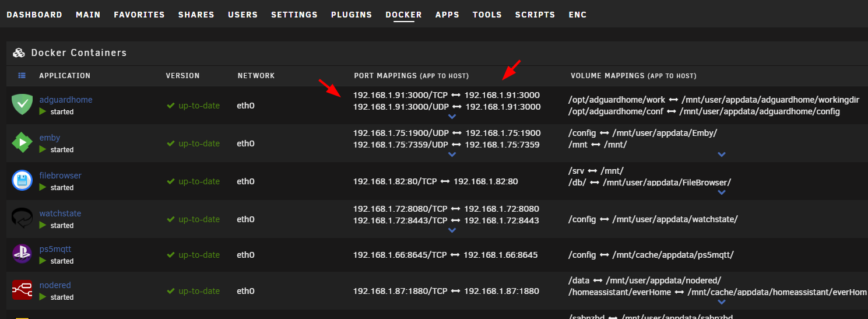Click filebrowser port mapping 192.168.1.82:80/TCP
868x319 pixels.
pos(395,181)
